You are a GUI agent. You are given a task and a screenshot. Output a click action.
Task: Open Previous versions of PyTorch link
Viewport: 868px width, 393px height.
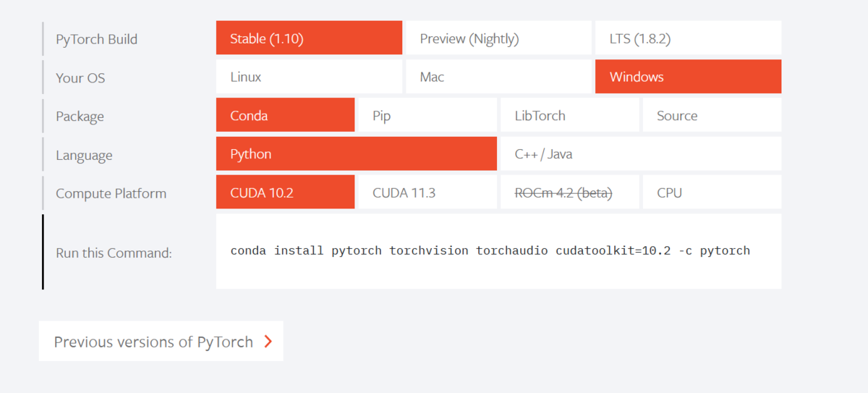coord(161,342)
